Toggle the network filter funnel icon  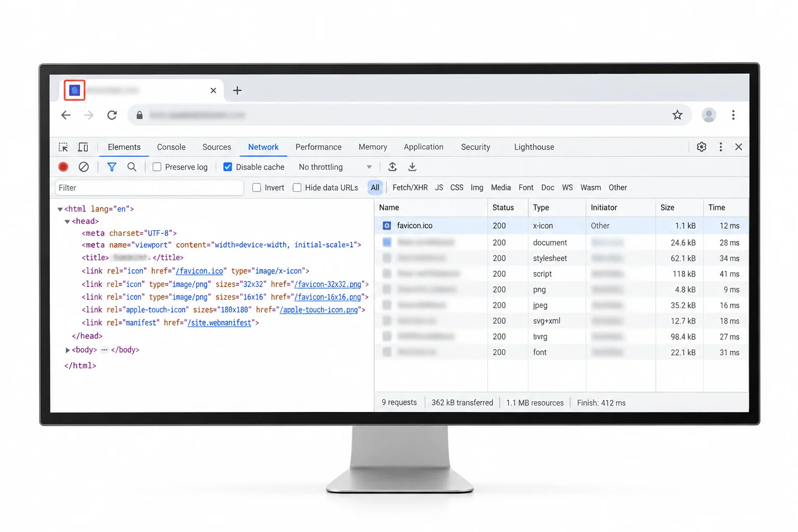112,167
